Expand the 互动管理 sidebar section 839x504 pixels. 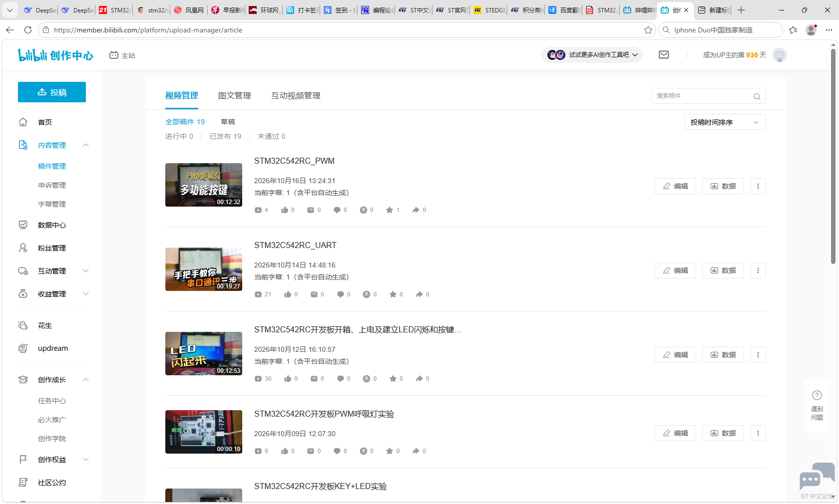pyautogui.click(x=86, y=271)
